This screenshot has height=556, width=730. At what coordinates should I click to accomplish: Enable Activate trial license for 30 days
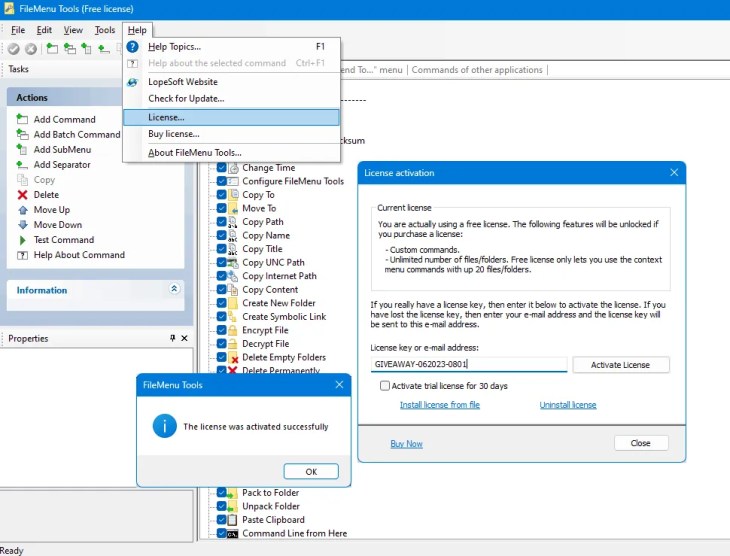pyautogui.click(x=385, y=386)
